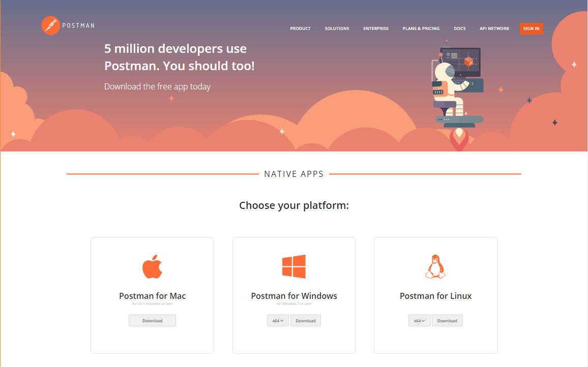Download Postman for Linux
Image resolution: width=588 pixels, height=367 pixels.
[x=447, y=321]
